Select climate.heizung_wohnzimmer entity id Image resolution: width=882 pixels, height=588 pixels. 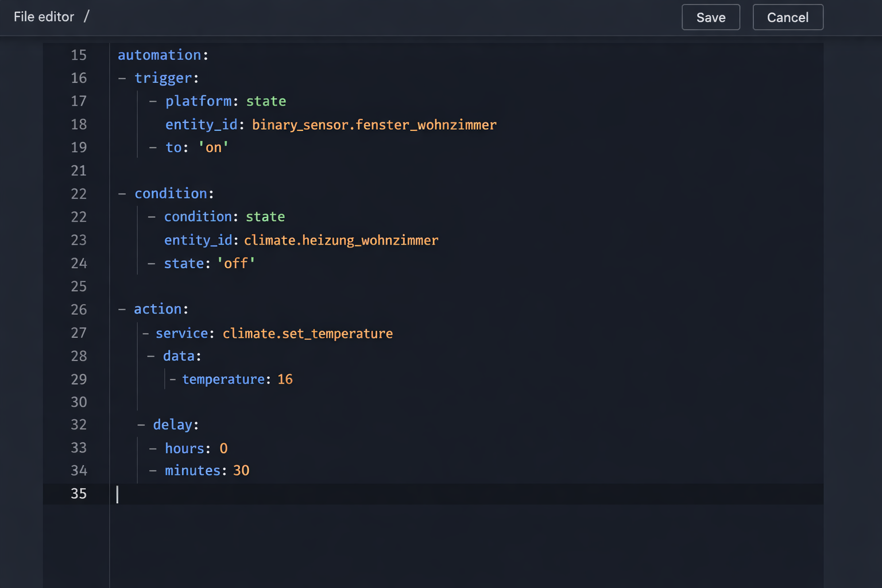(x=341, y=240)
